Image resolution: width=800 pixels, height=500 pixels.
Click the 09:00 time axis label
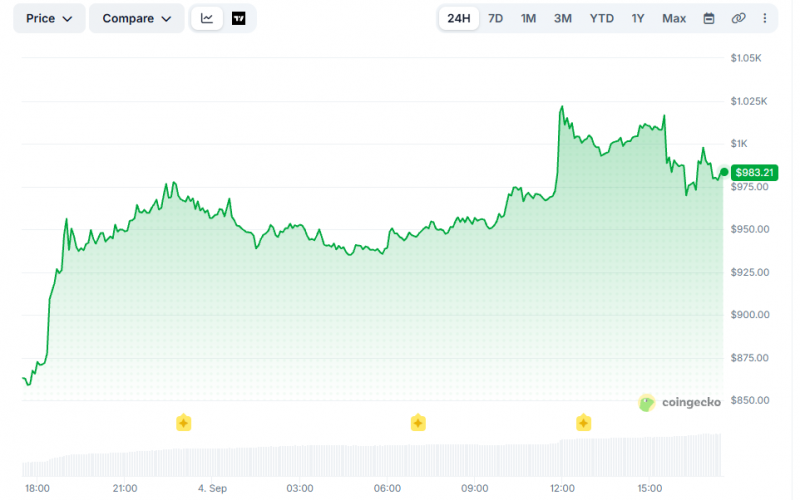pyautogui.click(x=474, y=488)
